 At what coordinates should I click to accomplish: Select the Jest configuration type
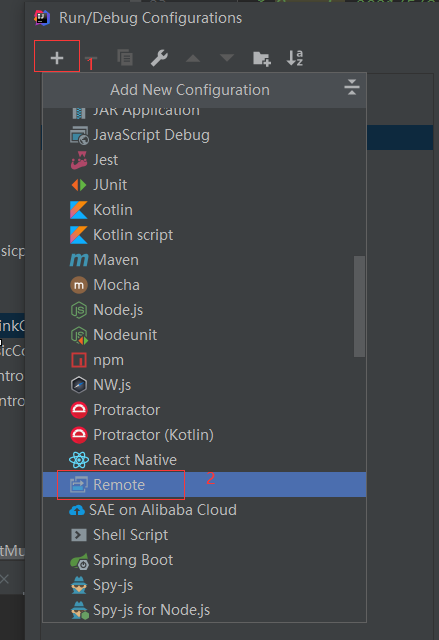tap(204, 160)
